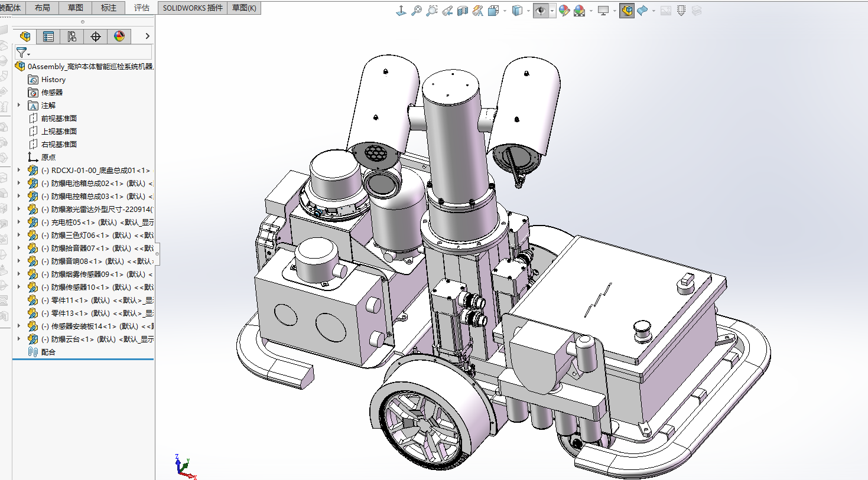Switch to DimXpertManager crosshair tab
The image size is (868, 480).
tap(96, 37)
